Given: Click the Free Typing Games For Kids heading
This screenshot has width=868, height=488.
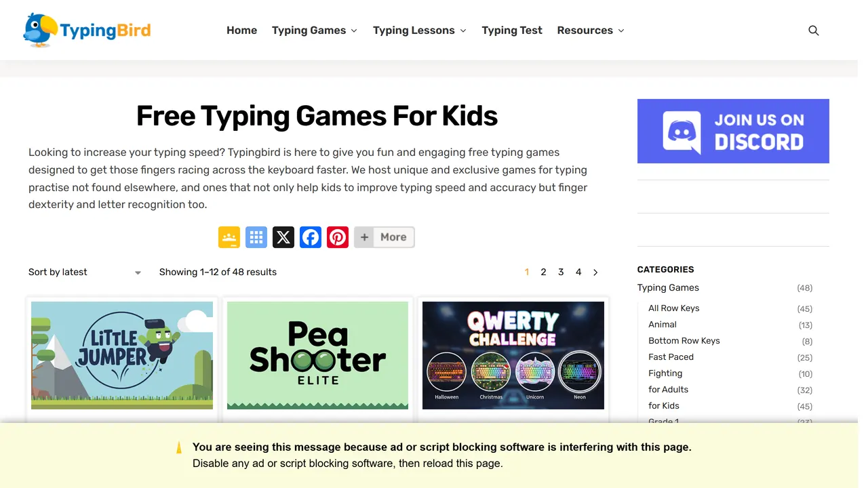Looking at the screenshot, I should 317,117.
